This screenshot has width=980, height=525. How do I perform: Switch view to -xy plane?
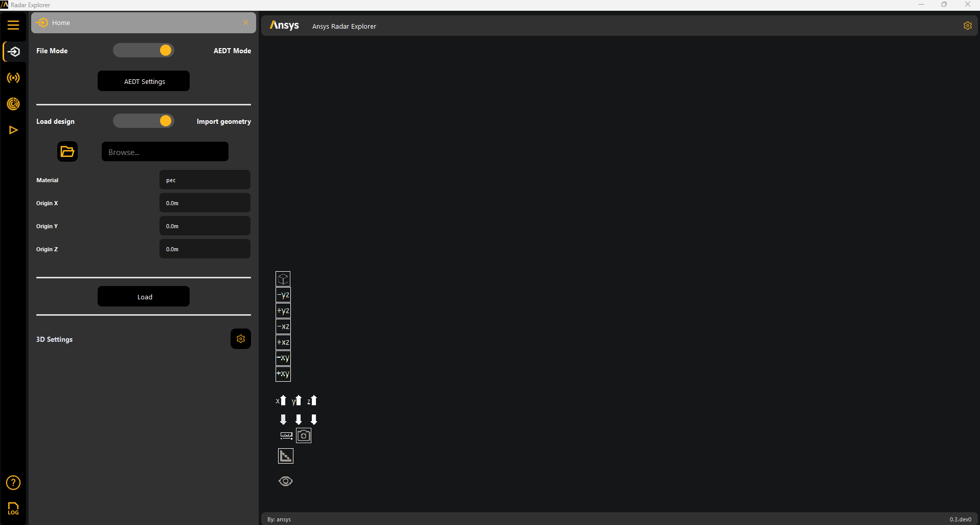point(283,358)
